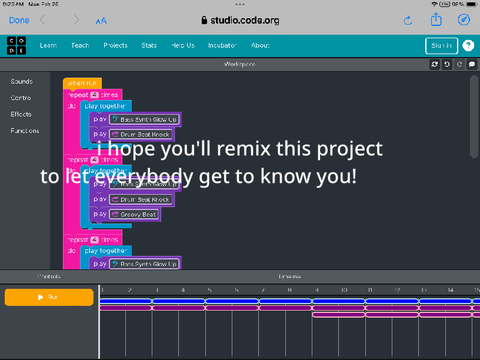Open the Help Us page

click(183, 46)
